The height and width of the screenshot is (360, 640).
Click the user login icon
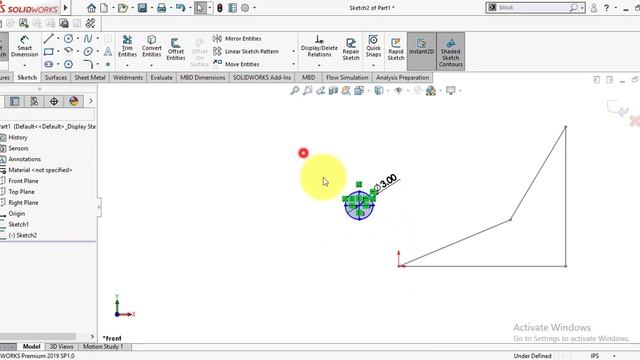point(594,7)
